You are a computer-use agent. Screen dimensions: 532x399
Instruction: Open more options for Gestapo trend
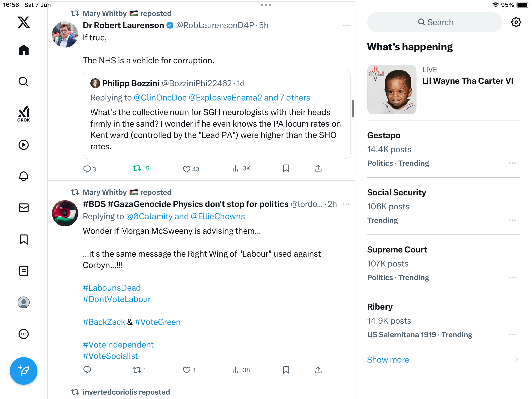pos(512,163)
